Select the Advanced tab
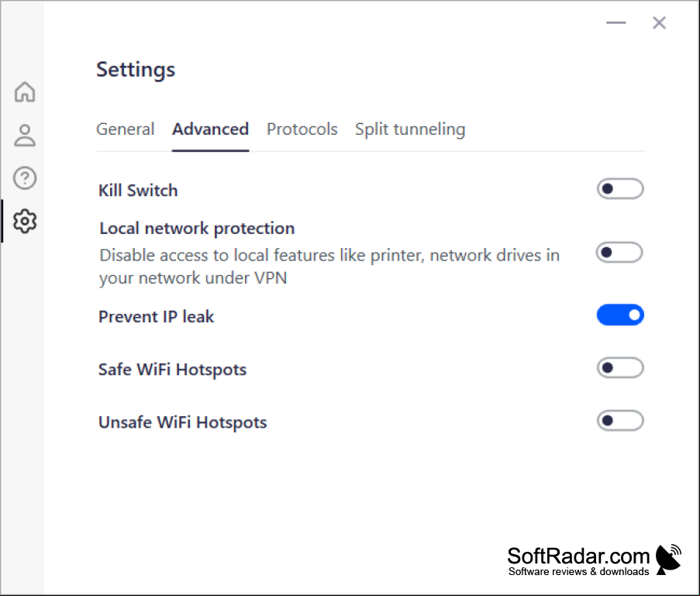The width and height of the screenshot is (700, 596). [210, 129]
